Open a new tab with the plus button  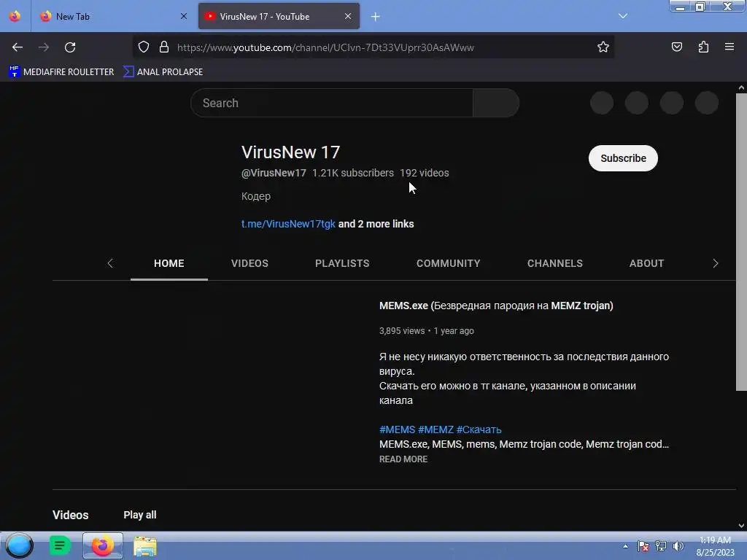(x=376, y=17)
